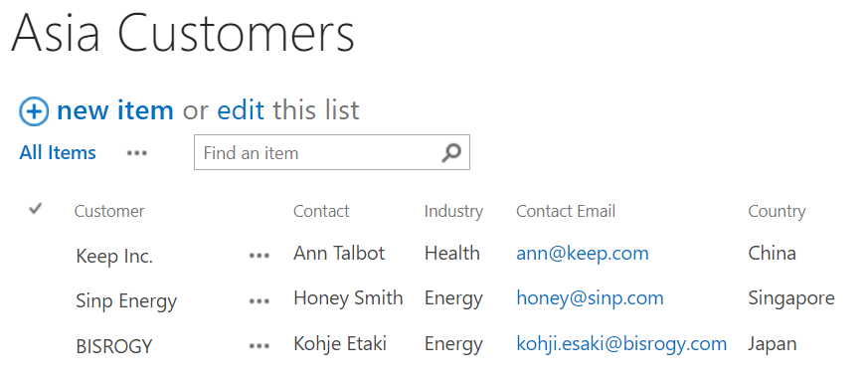The image size is (868, 383).
Task: Open the kohji.esaki@bisrogy.com email link
Action: [x=621, y=343]
